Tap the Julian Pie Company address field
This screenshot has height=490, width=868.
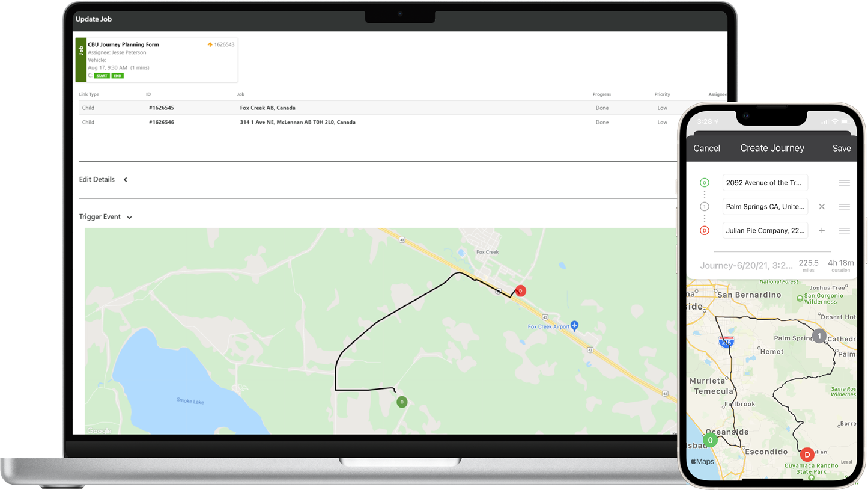765,230
